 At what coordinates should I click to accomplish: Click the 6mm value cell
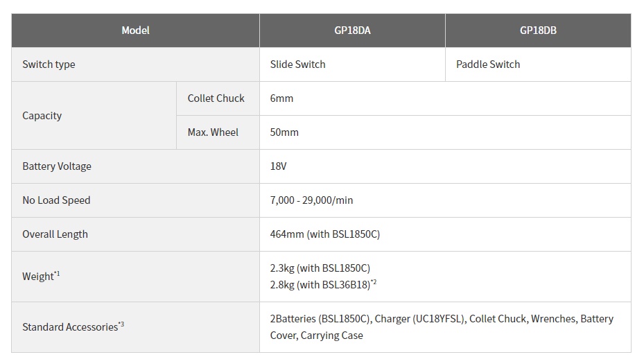coord(445,98)
